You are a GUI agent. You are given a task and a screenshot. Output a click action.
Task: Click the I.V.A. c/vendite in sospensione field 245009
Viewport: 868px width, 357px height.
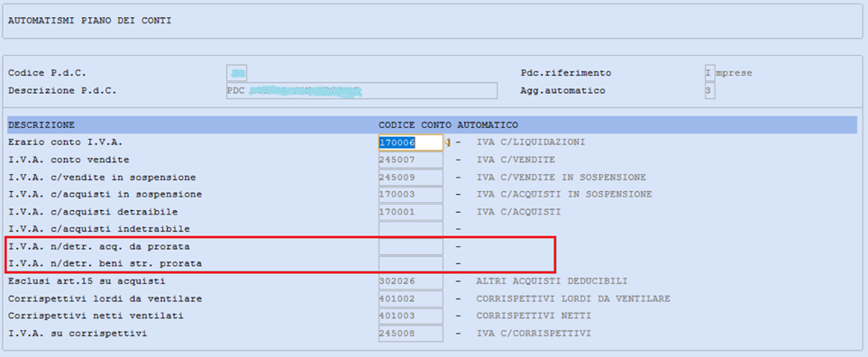coord(411,177)
